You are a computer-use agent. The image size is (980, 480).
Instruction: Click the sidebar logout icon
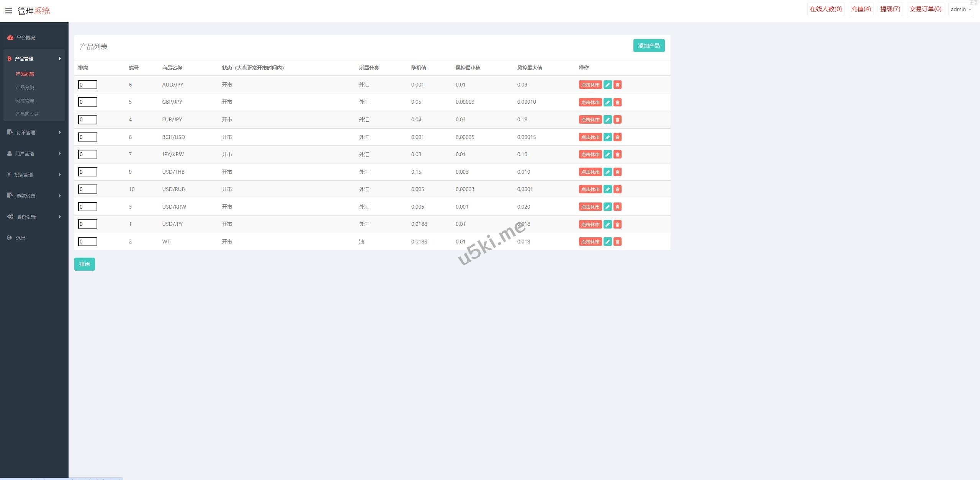(10, 238)
